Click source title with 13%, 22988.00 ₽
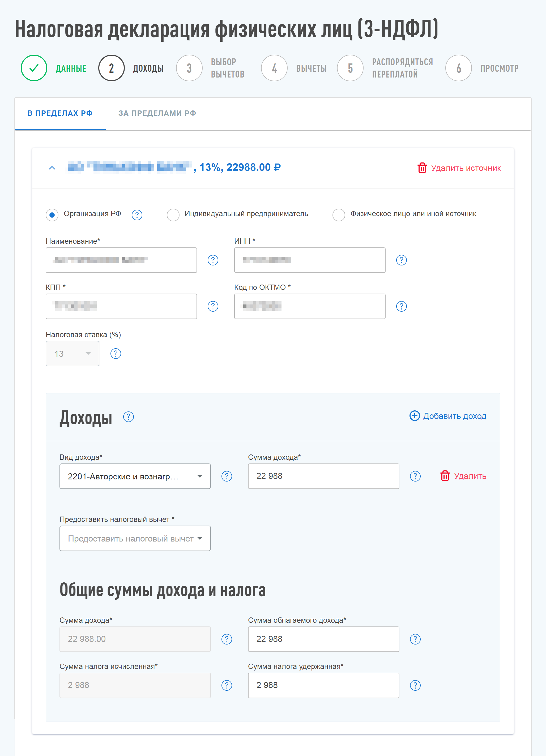This screenshot has width=546, height=756. [x=174, y=167]
